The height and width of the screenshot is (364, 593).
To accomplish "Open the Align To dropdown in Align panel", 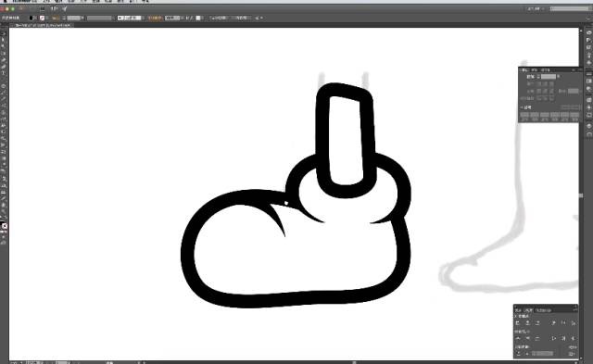I will (571, 354).
